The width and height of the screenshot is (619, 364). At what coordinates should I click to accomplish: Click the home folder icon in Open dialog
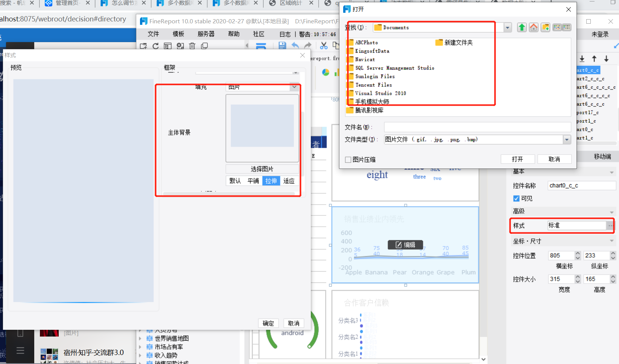pos(534,27)
